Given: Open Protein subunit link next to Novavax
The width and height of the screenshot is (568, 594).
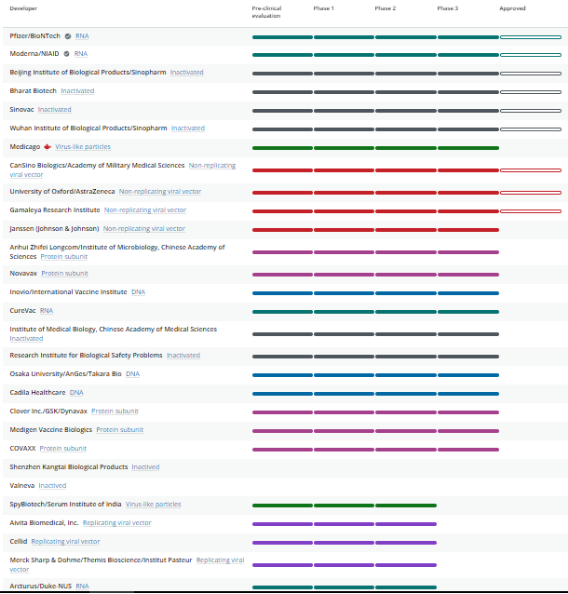Looking at the screenshot, I should click(x=65, y=274).
